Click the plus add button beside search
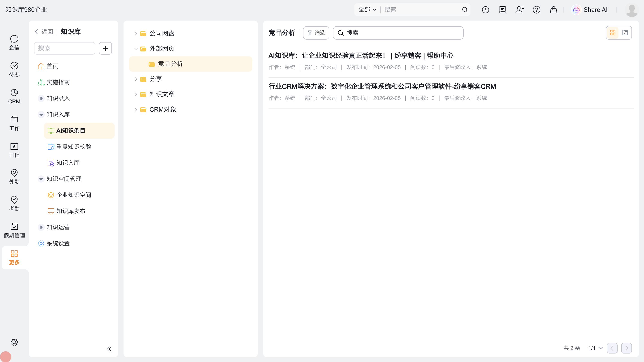This screenshot has width=644, height=362. (105, 48)
